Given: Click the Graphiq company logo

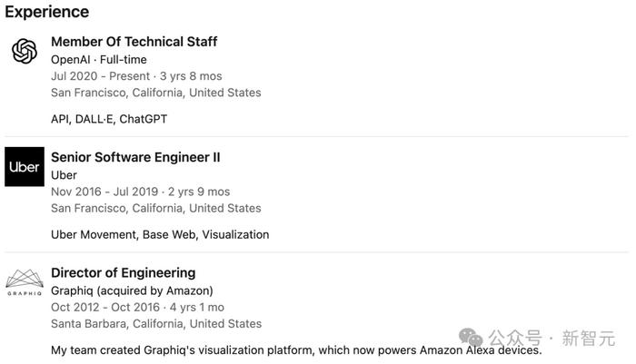Looking at the screenshot, I should coord(25,282).
